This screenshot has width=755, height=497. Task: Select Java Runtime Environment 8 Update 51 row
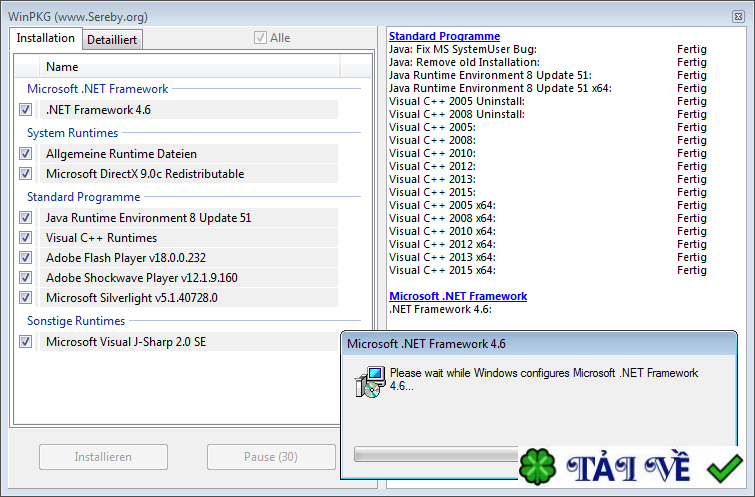coord(189,218)
